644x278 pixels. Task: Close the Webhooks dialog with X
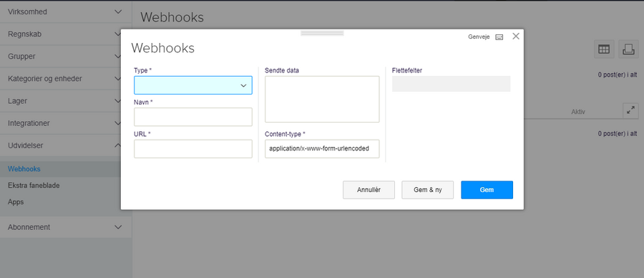(516, 37)
